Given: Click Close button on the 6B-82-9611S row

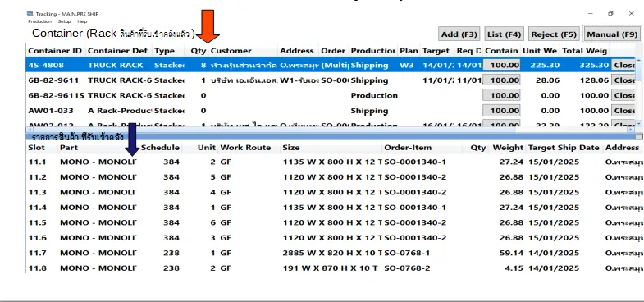Looking at the screenshot, I should click(x=623, y=96).
